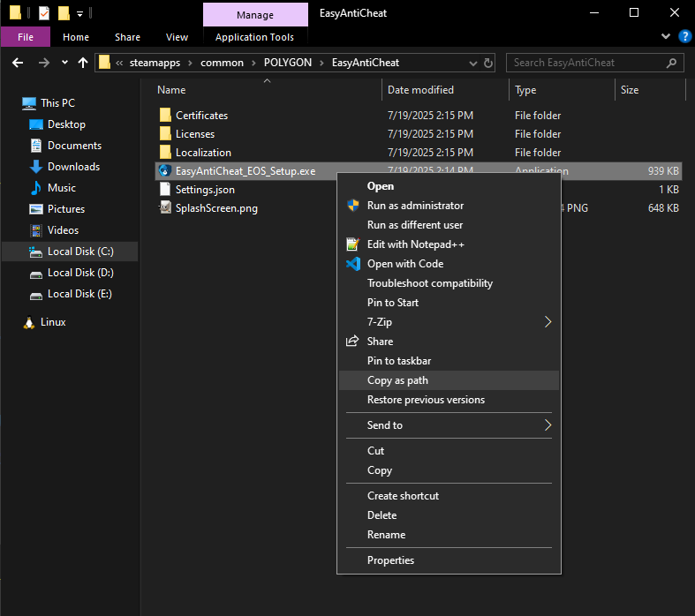This screenshot has width=695, height=616.
Task: Open the SplashScreen.png file
Action: pos(216,208)
